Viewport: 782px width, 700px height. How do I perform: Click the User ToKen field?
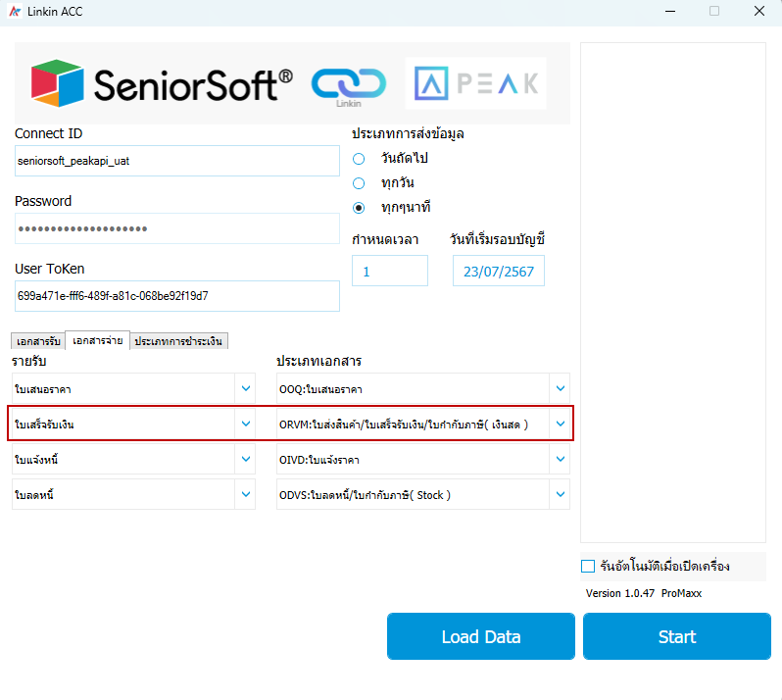click(177, 296)
